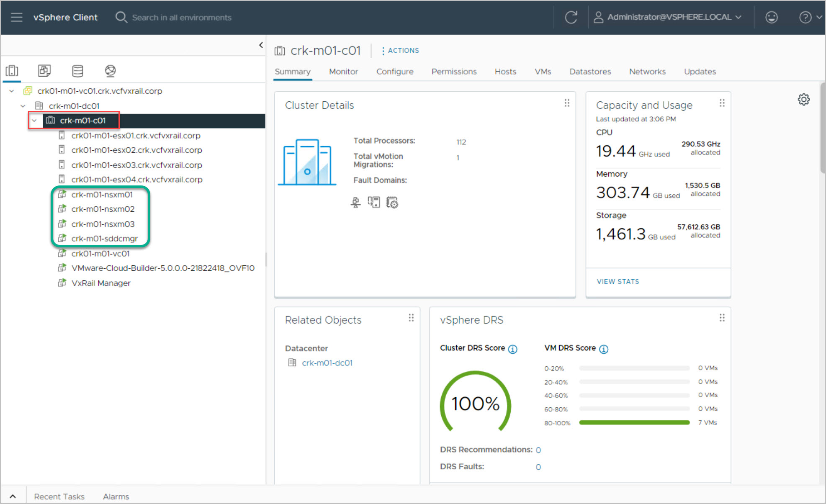
Task: Open the hamburger navigation menu
Action: (x=16, y=17)
